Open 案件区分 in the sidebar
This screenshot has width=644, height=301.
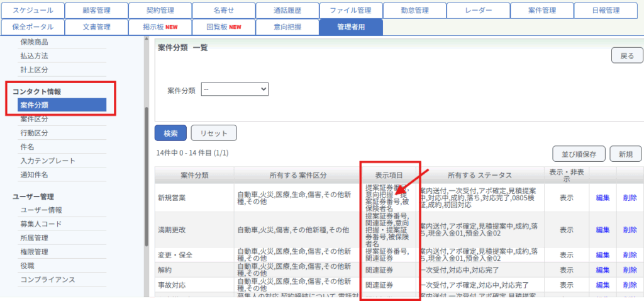(34, 119)
